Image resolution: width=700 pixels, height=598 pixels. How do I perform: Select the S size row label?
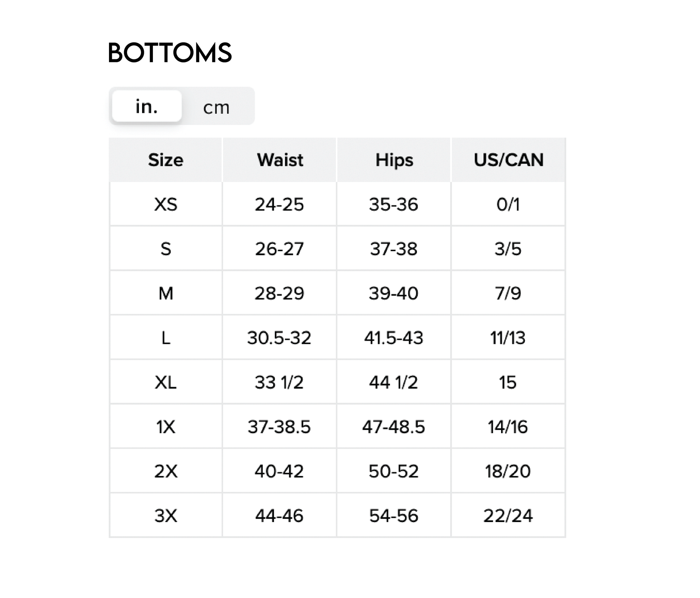tap(166, 249)
